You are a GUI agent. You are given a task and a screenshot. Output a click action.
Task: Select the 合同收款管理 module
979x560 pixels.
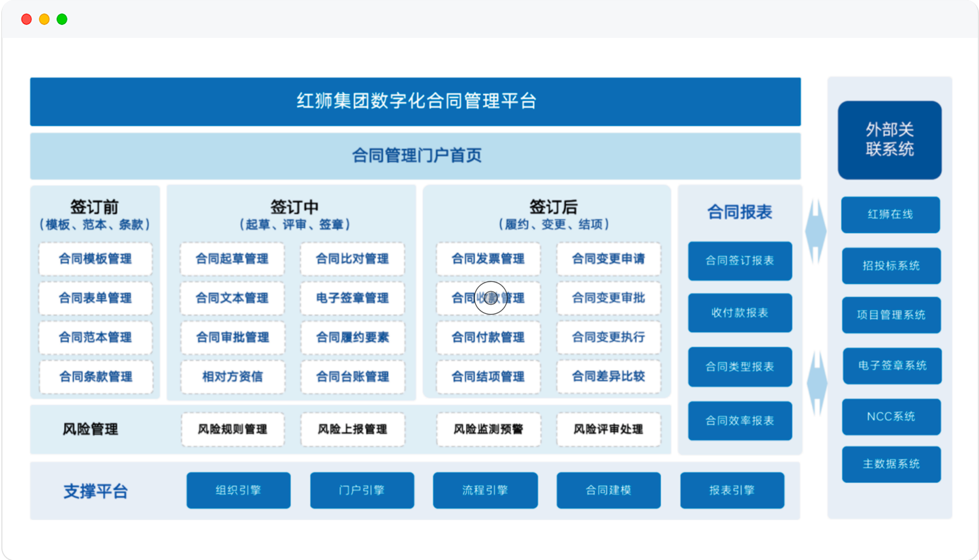click(x=488, y=298)
